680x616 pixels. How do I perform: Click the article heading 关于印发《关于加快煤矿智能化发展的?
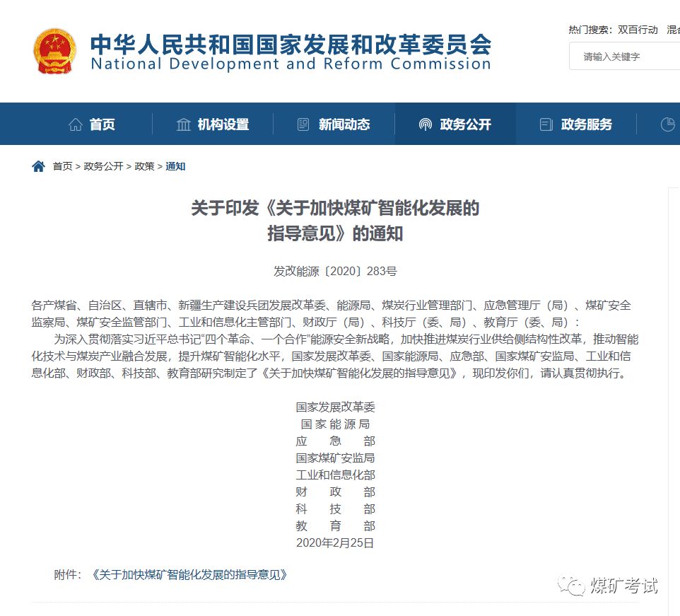pyautogui.click(x=335, y=208)
